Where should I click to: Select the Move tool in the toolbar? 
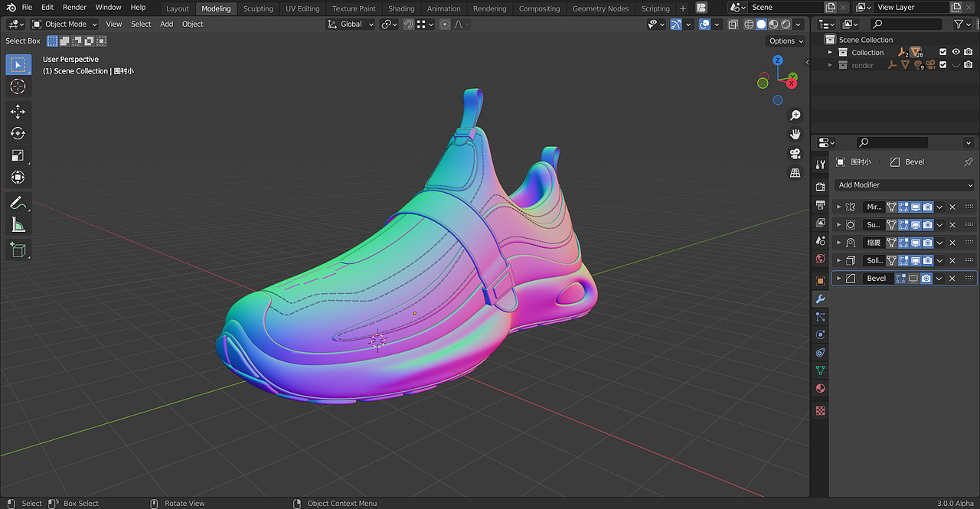[18, 111]
